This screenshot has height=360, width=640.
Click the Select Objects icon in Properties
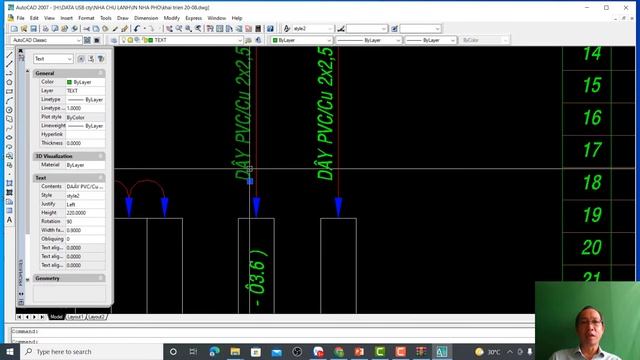point(91,59)
